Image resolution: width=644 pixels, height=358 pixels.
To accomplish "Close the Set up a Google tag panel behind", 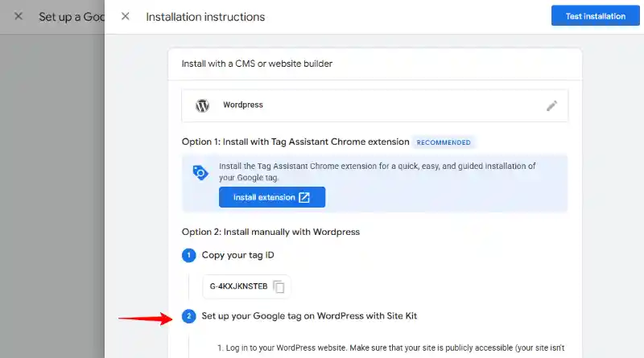I will 19,16.
